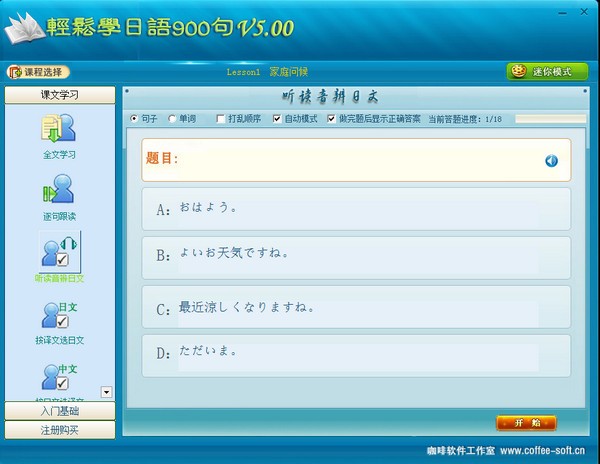Click the 题目 question field
Viewport: 600px width, 464px height.
click(x=356, y=160)
